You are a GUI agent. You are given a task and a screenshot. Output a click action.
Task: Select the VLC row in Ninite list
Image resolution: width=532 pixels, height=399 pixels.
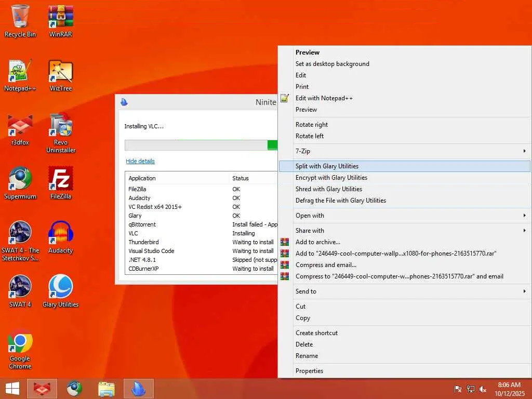(202, 233)
